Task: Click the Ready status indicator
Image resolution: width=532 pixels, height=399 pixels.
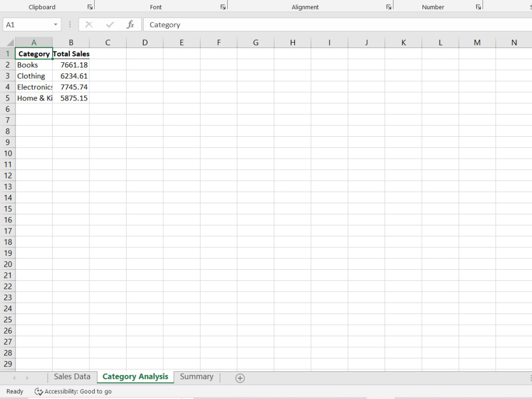Action: (15, 392)
